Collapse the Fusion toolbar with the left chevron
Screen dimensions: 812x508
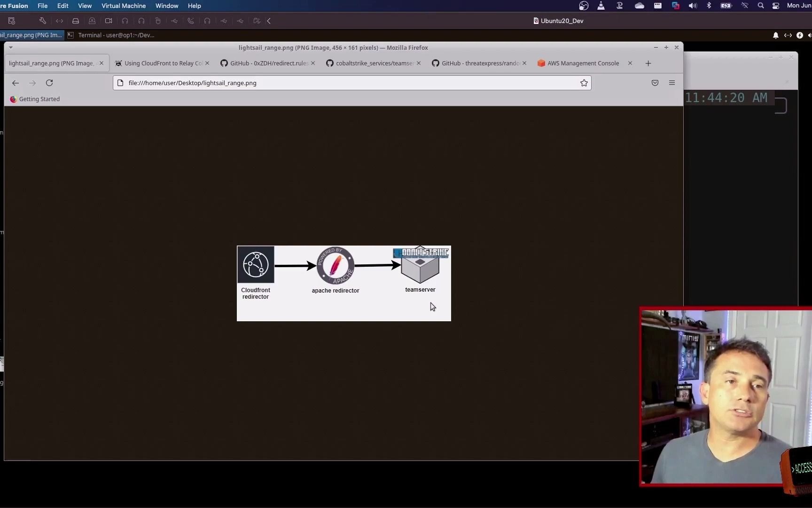(269, 21)
